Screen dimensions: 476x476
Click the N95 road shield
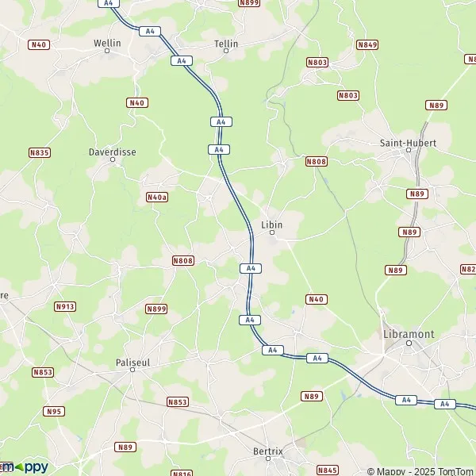tap(54, 412)
